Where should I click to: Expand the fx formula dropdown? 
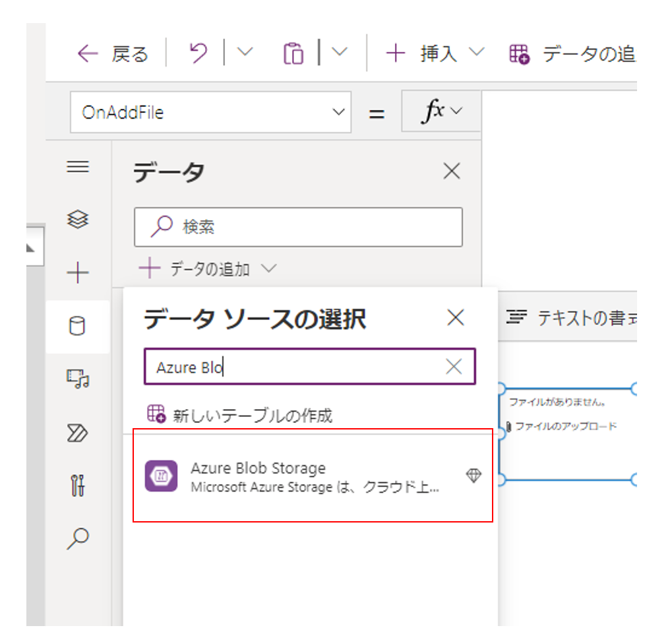point(441,112)
